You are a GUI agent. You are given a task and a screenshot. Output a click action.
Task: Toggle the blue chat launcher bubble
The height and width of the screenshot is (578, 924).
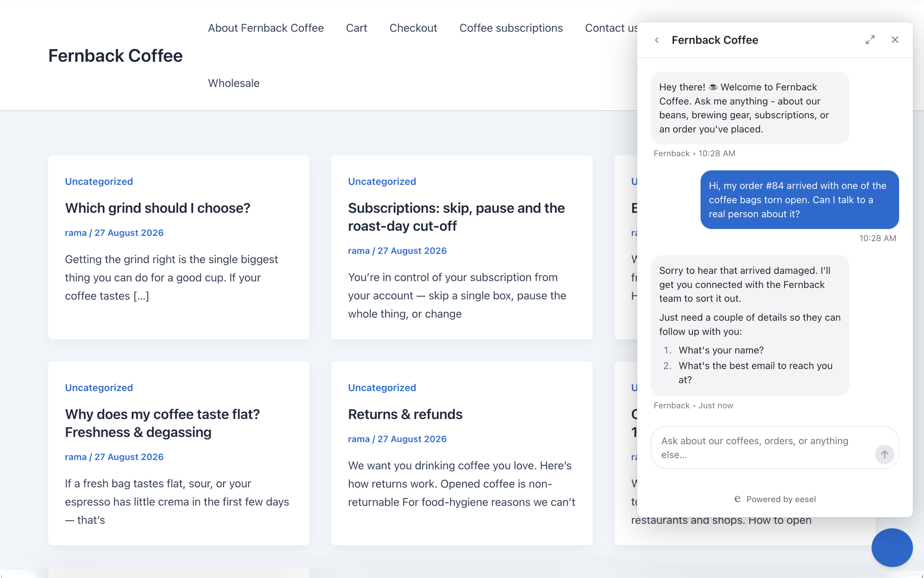point(892,547)
